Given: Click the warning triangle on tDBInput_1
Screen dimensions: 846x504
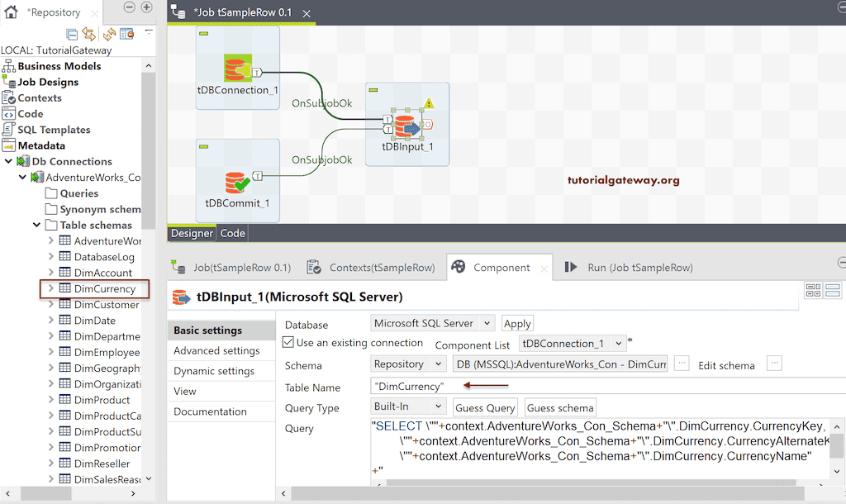Looking at the screenshot, I should point(429,103).
